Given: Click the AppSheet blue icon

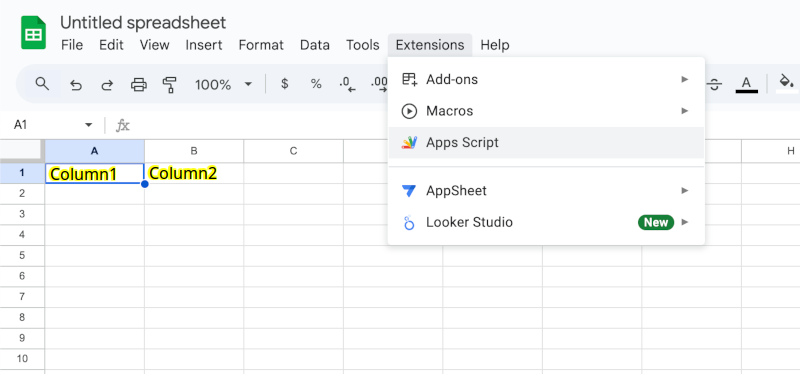Looking at the screenshot, I should 409,191.
